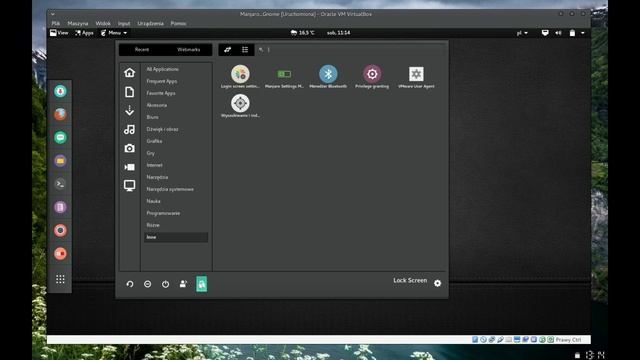
Task: Click the power off icon
Action: tap(165, 284)
